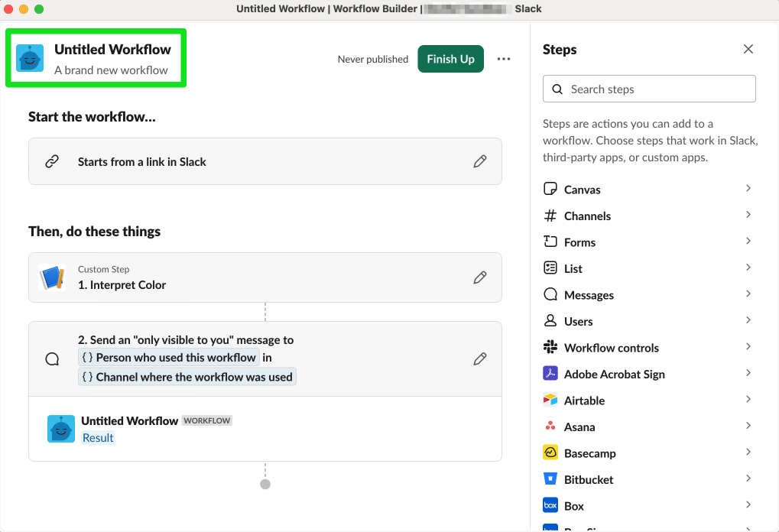Edit the Interpret Color step with the pencil
779x532 pixels.
click(480, 277)
